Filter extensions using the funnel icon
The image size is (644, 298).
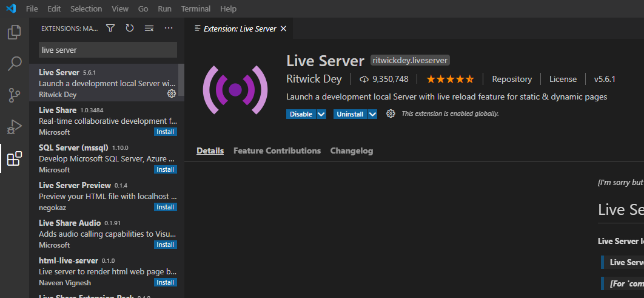click(110, 28)
